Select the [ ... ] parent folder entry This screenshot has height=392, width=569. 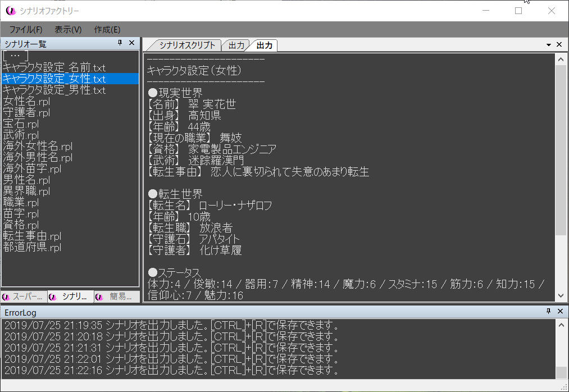pos(15,56)
